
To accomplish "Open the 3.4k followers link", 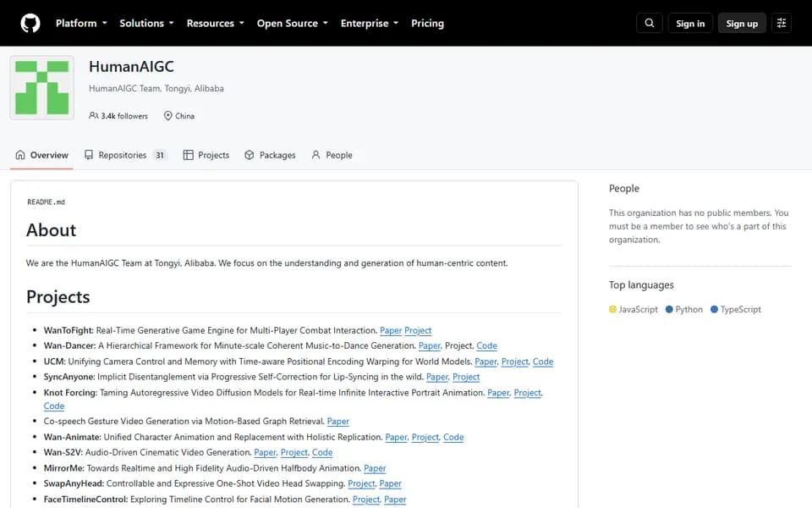I will [118, 116].
